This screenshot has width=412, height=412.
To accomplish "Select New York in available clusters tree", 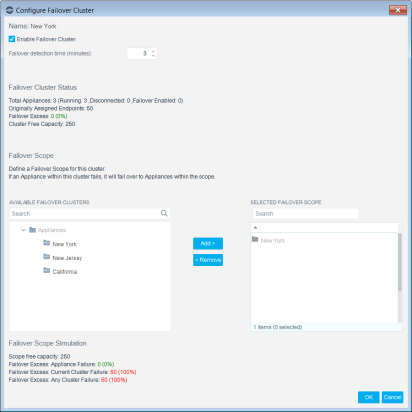I will point(64,244).
